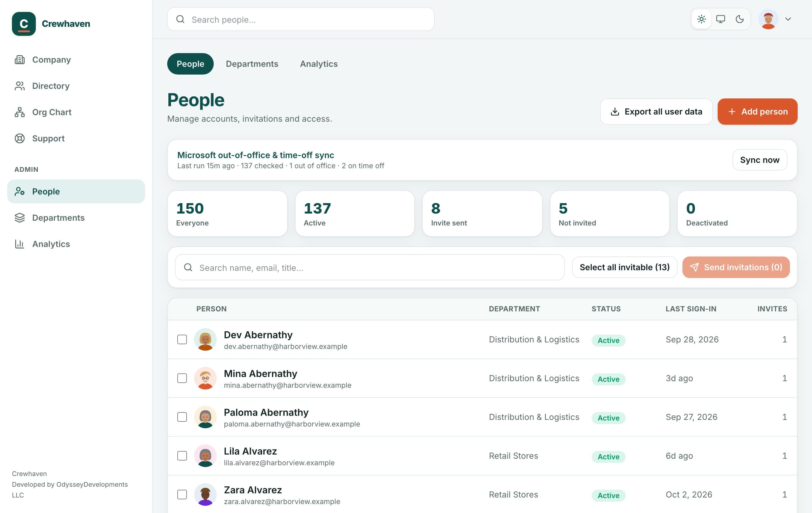Expand the user account menu chevron
This screenshot has height=513, width=812.
pyautogui.click(x=788, y=19)
